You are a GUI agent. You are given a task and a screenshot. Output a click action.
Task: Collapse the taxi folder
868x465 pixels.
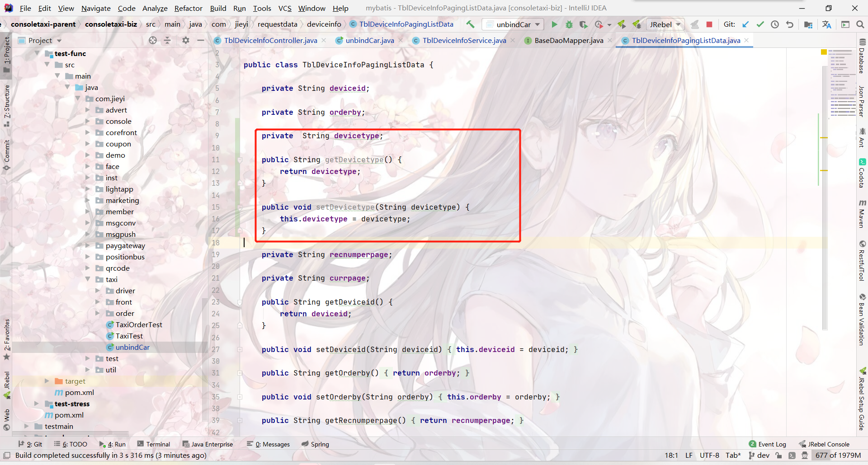point(88,279)
